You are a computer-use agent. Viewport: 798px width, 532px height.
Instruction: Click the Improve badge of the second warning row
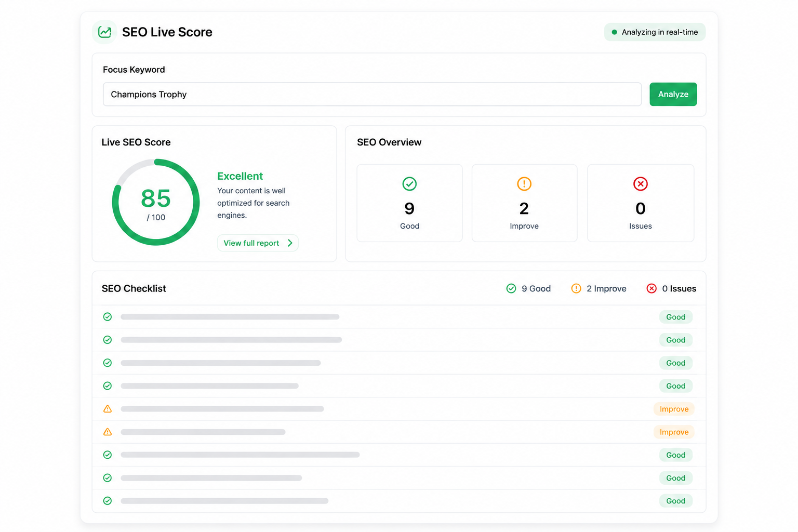[674, 432]
